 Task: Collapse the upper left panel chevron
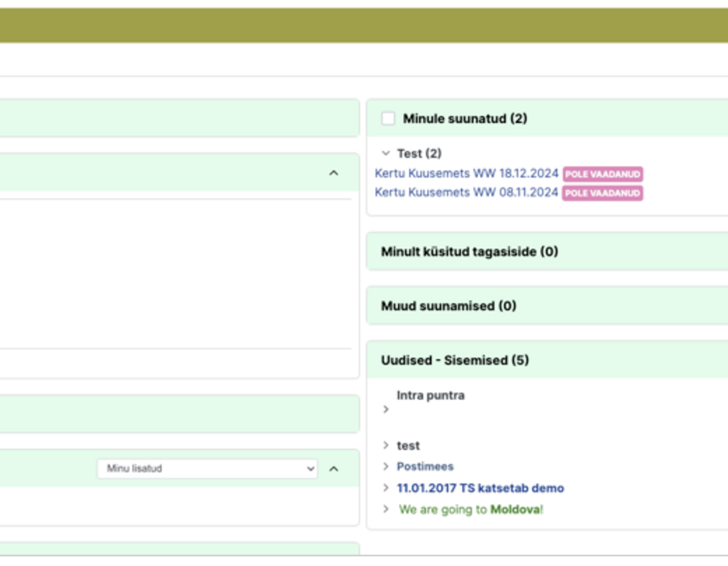point(333,173)
